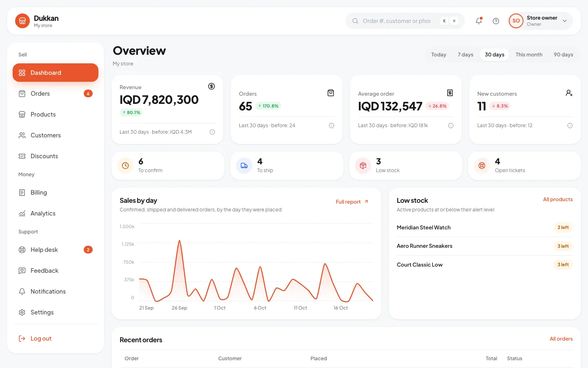Select the This month range tab
The height and width of the screenshot is (368, 588).
[x=529, y=54]
